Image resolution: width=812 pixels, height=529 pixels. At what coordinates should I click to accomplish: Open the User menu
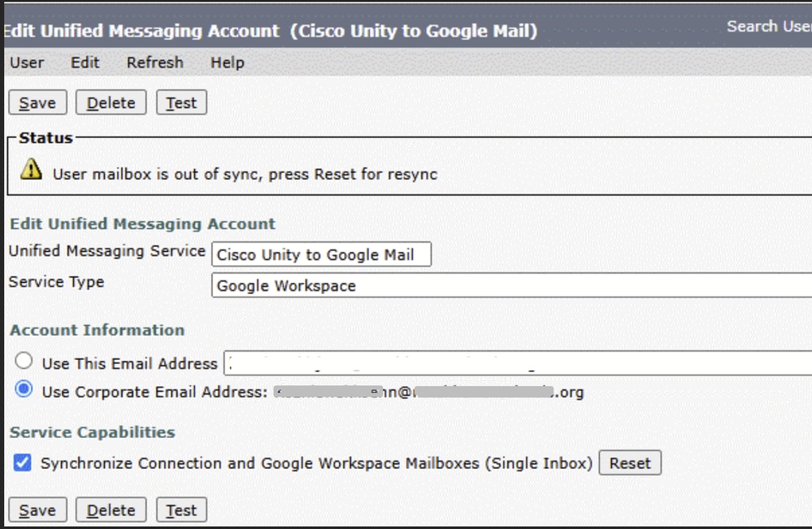tap(27, 63)
